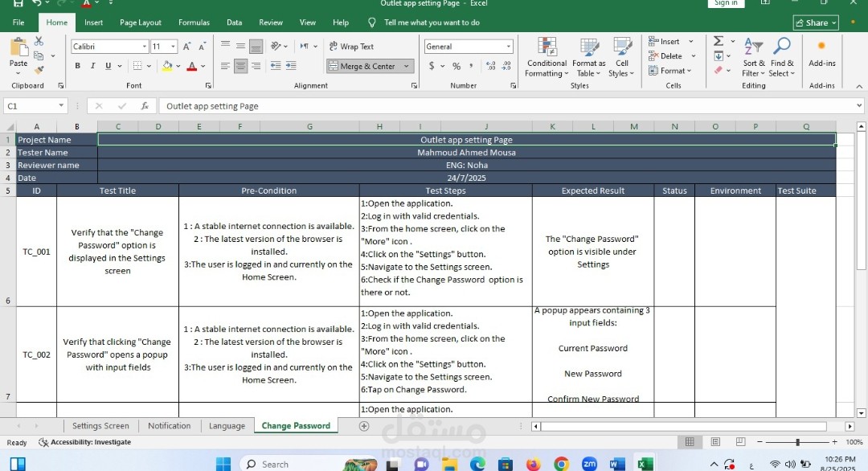Open the Calibri font name dropdown

[x=143, y=47]
